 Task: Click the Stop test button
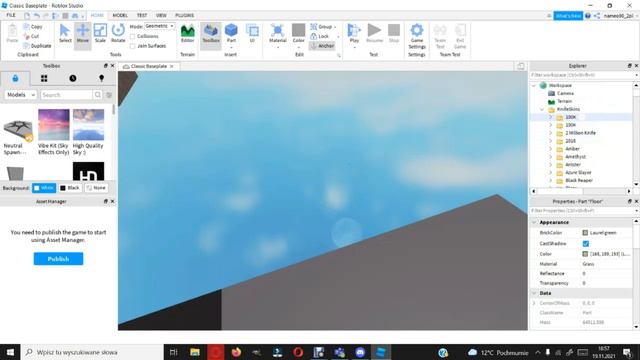tap(394, 33)
